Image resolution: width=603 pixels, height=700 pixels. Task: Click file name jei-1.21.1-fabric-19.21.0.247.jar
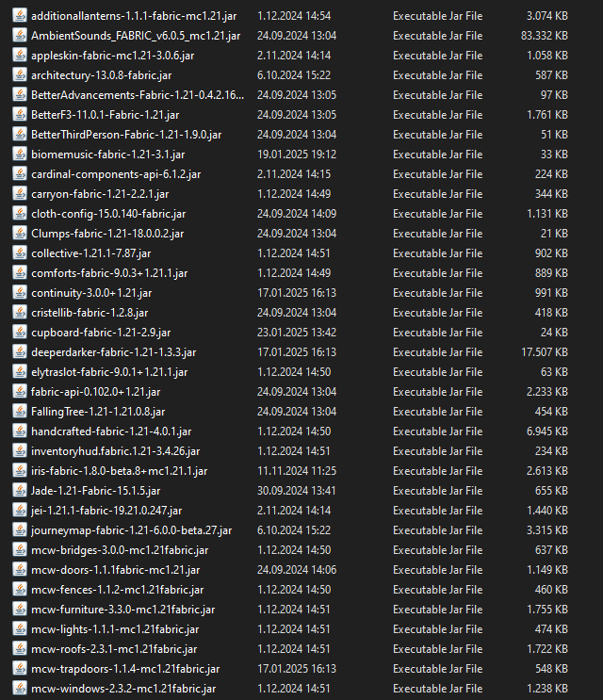point(106,511)
